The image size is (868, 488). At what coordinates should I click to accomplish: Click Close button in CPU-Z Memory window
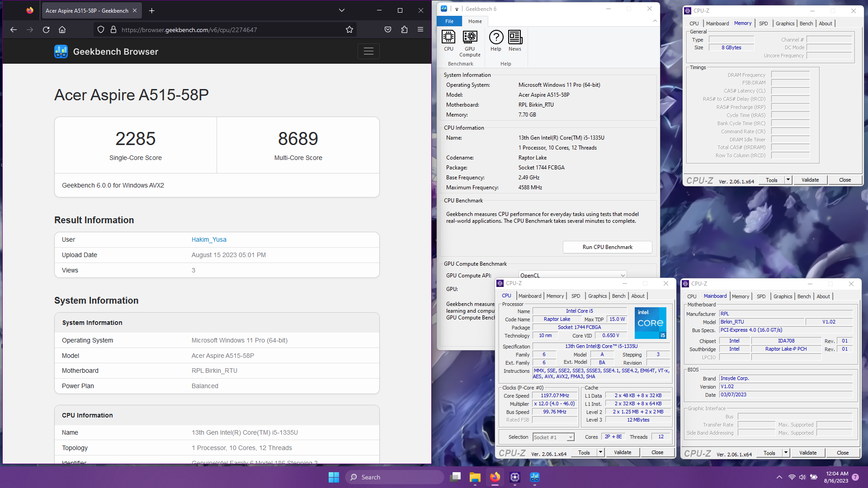click(844, 180)
